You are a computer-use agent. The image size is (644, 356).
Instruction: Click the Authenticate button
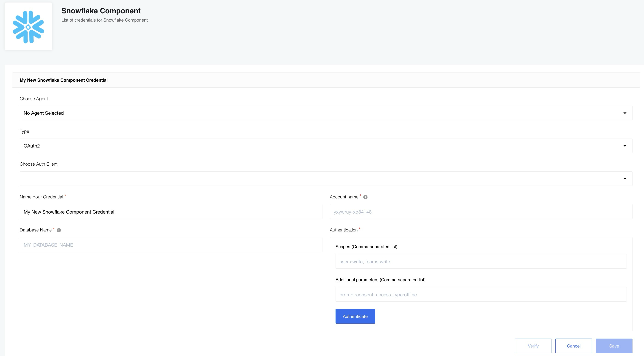click(355, 316)
